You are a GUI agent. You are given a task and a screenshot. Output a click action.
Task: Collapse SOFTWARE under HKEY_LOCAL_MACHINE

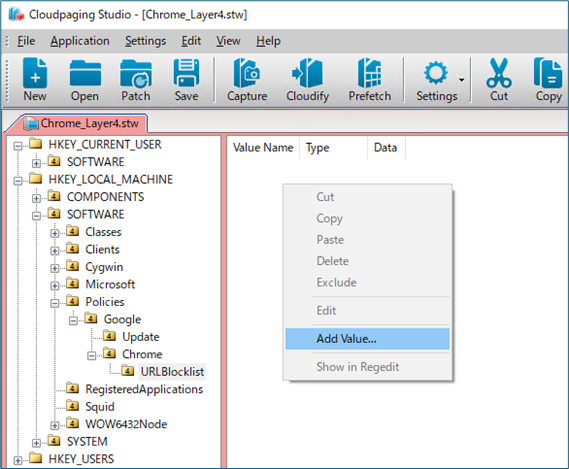36,216
